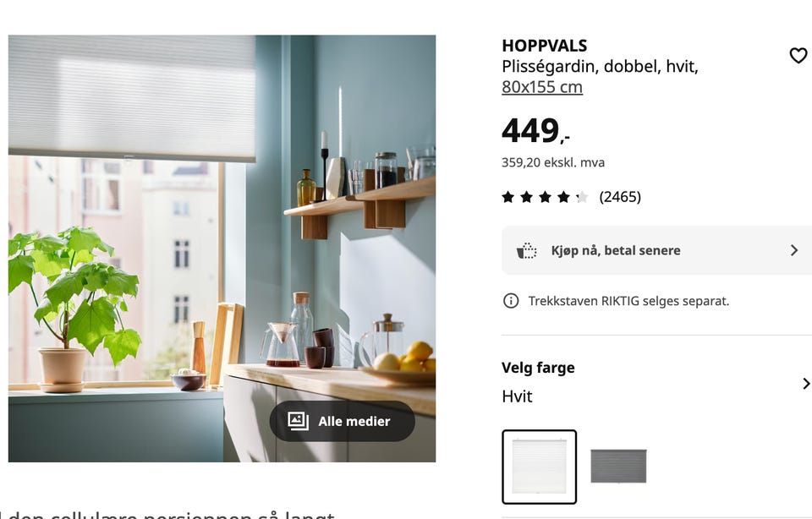Click the Hvit selected color label
The width and height of the screenshot is (812, 519).
[x=517, y=396]
